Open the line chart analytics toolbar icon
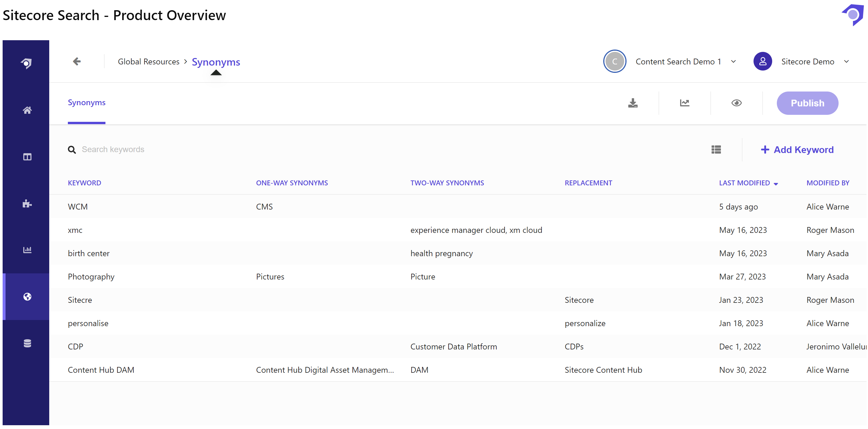 tap(684, 103)
